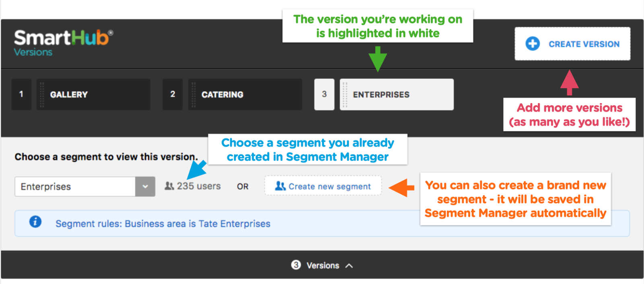
Task: Click the Create Version button
Action: [x=572, y=44]
